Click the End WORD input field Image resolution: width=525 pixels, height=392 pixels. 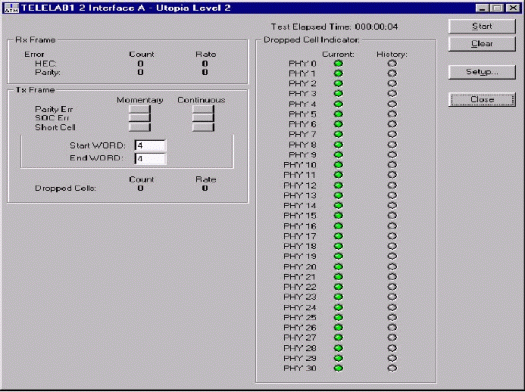[150, 158]
